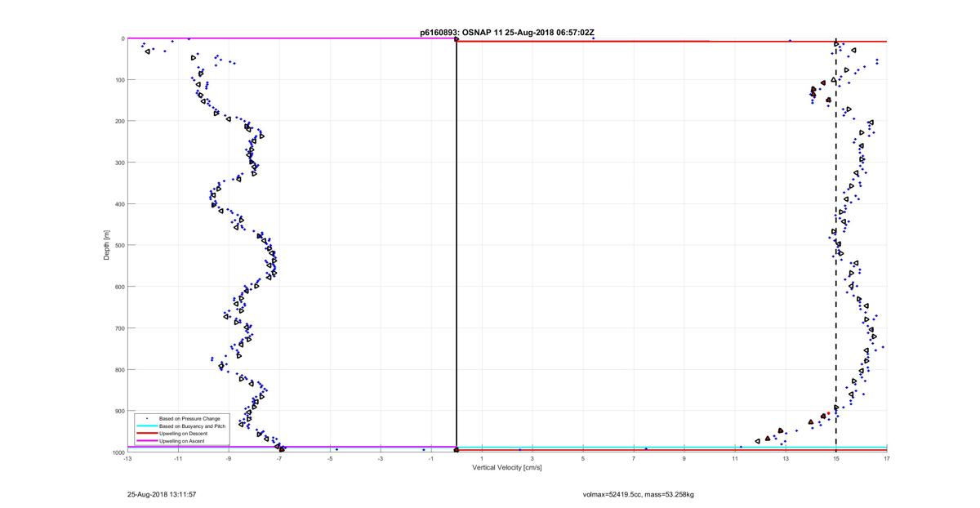Click legend entry 'Based on Buoyancy and Pitch'
The width and height of the screenshot is (980, 508).
[192, 426]
